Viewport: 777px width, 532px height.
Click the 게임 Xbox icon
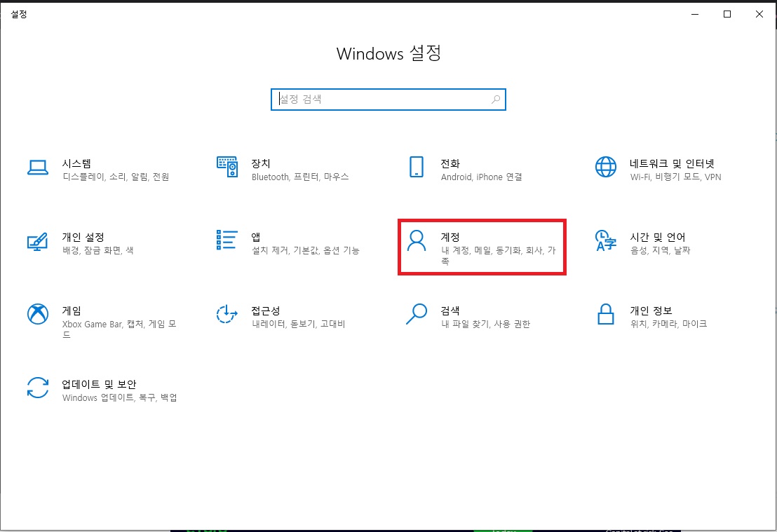[x=38, y=314]
